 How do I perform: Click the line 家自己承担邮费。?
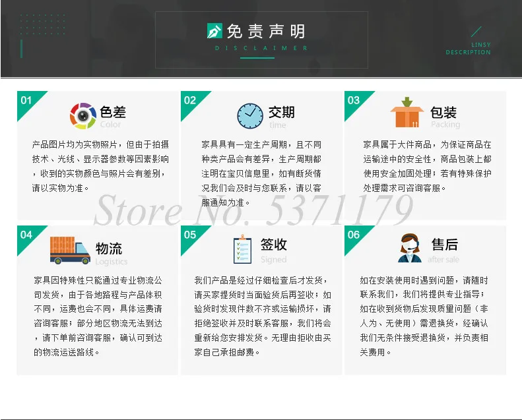click(227, 352)
